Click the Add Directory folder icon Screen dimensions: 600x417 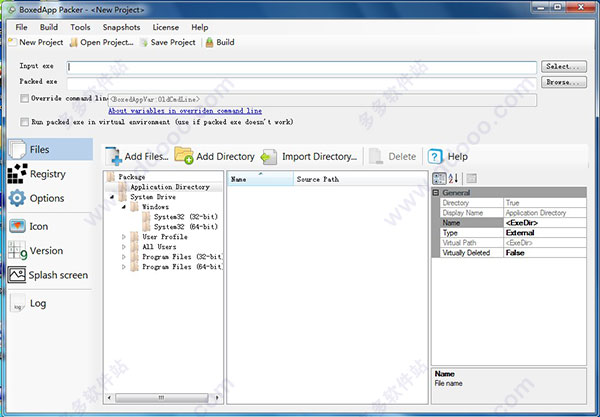pos(184,156)
